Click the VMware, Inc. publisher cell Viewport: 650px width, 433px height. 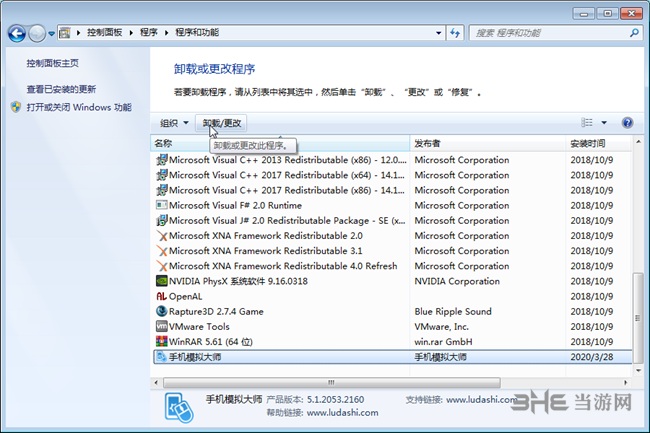click(441, 327)
